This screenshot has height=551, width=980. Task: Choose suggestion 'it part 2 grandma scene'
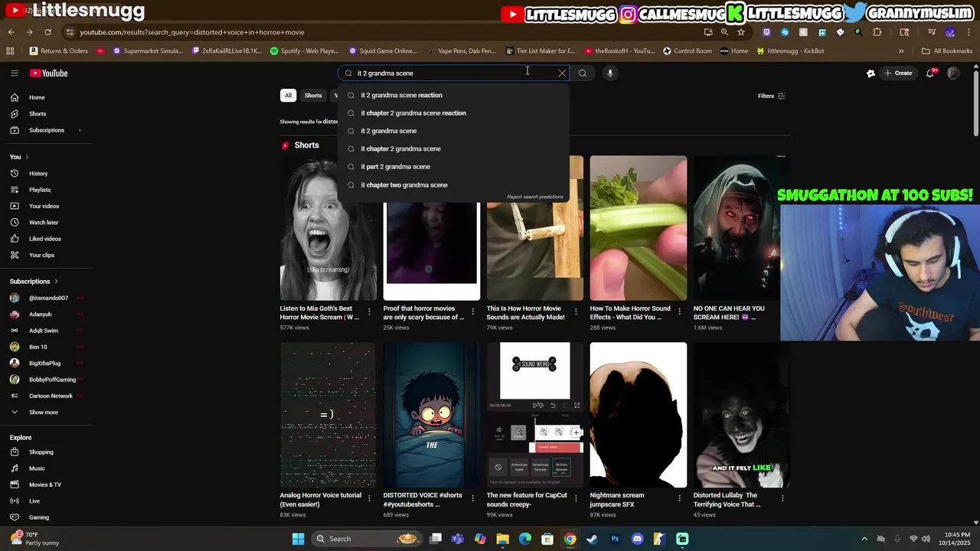(455, 167)
